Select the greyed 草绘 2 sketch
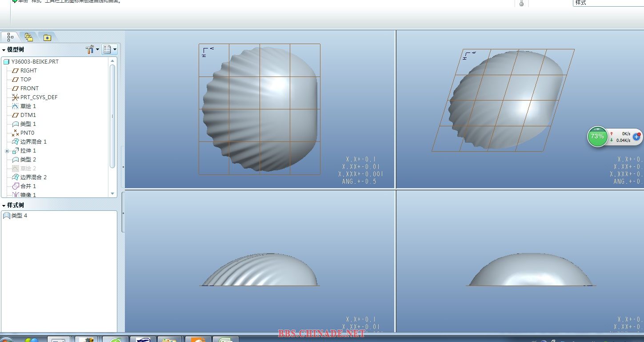This screenshot has width=644, height=342. click(28, 169)
